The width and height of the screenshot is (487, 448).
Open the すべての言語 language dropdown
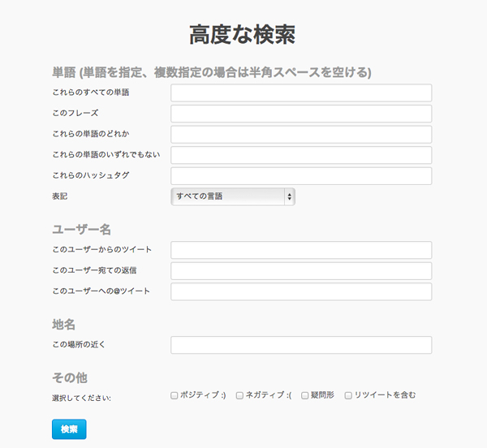pos(233,196)
